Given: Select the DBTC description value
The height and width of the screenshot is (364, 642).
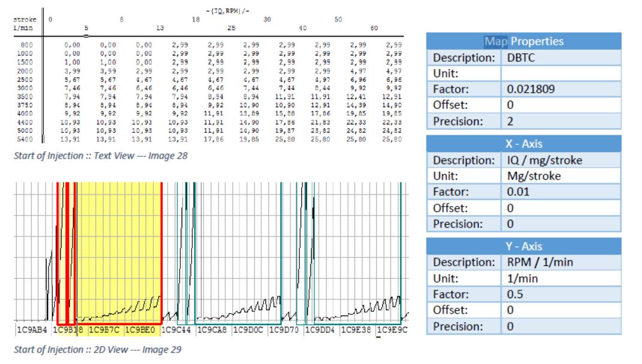Looking at the screenshot, I should [561, 57].
